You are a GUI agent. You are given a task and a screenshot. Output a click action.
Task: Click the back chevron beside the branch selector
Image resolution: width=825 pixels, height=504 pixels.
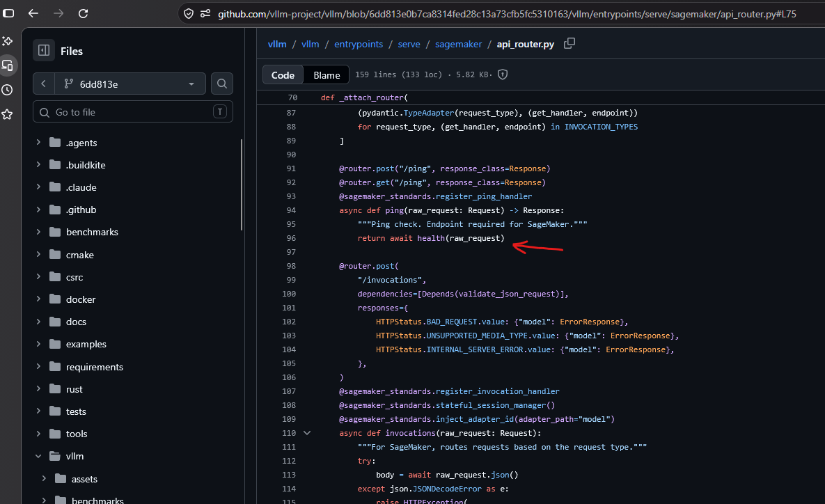(44, 84)
